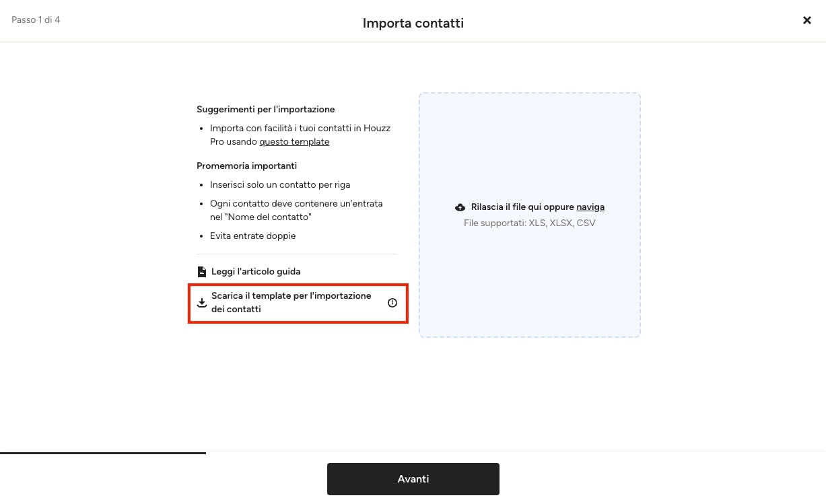The image size is (826, 504).
Task: Click the "Suggerimenti per l'importazione" heading
Action: click(265, 109)
